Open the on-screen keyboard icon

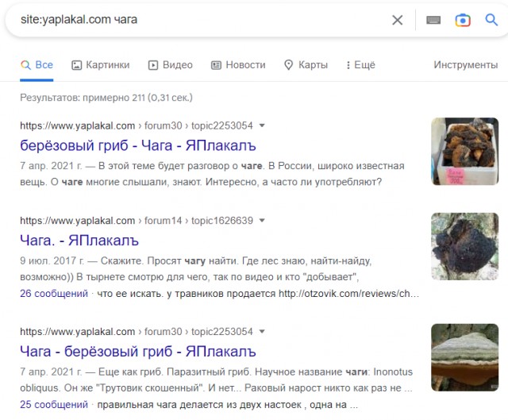point(433,20)
